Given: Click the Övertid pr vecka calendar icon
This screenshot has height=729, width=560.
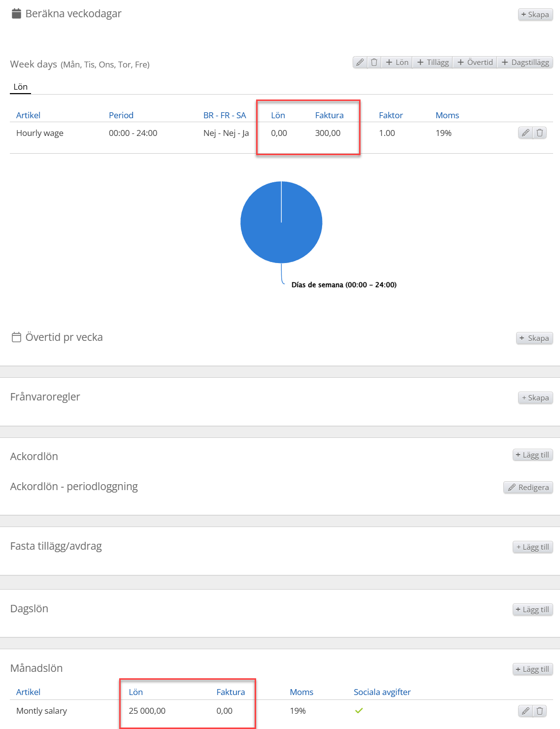Looking at the screenshot, I should coord(16,337).
